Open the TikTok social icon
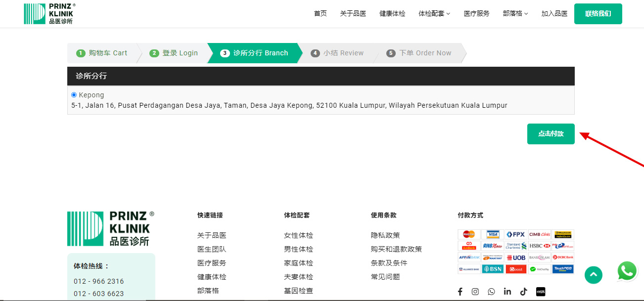Viewport: 644px width, 301px height. tap(523, 292)
